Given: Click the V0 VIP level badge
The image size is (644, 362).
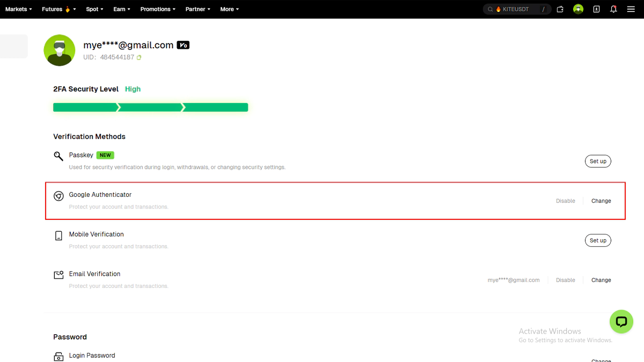Looking at the screenshot, I should coord(183,46).
